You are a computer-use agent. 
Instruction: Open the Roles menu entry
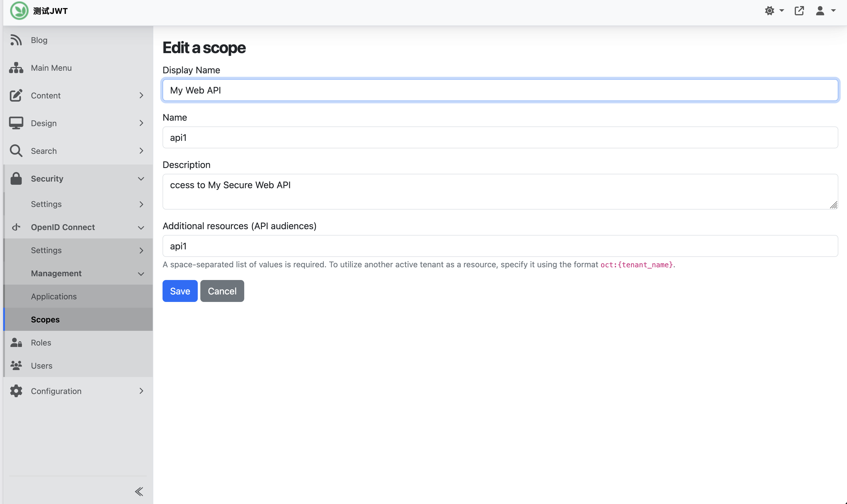(78, 342)
